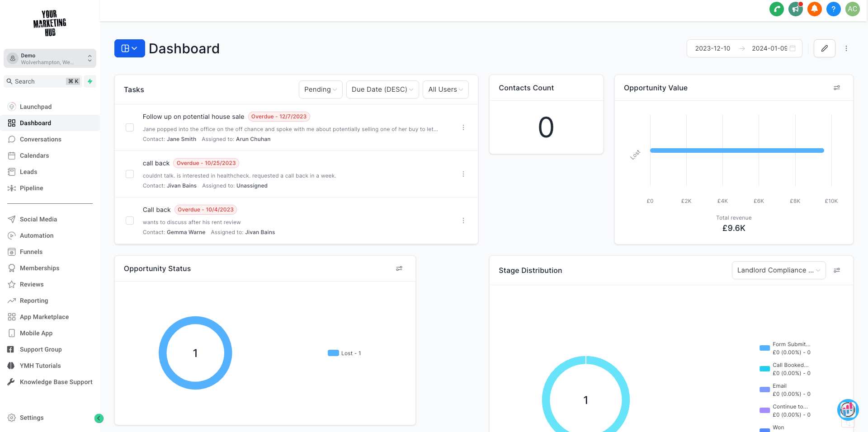Open the Pending status dropdown
Viewport: 868px width, 432px height.
[320, 89]
